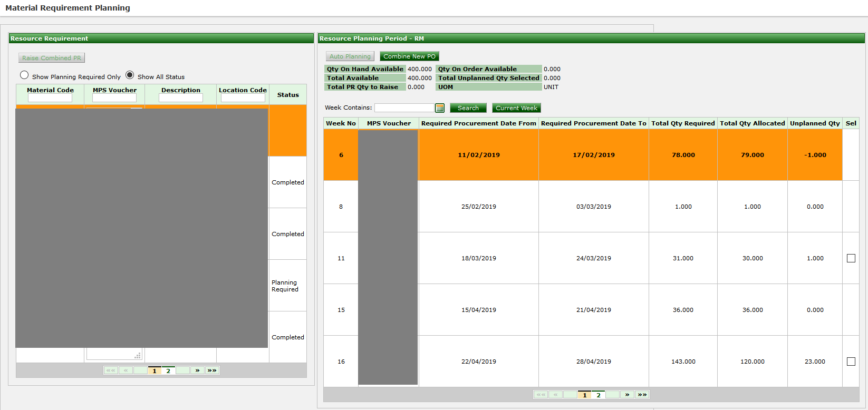
Task: Select Show All Status radio button
Action: click(x=130, y=75)
